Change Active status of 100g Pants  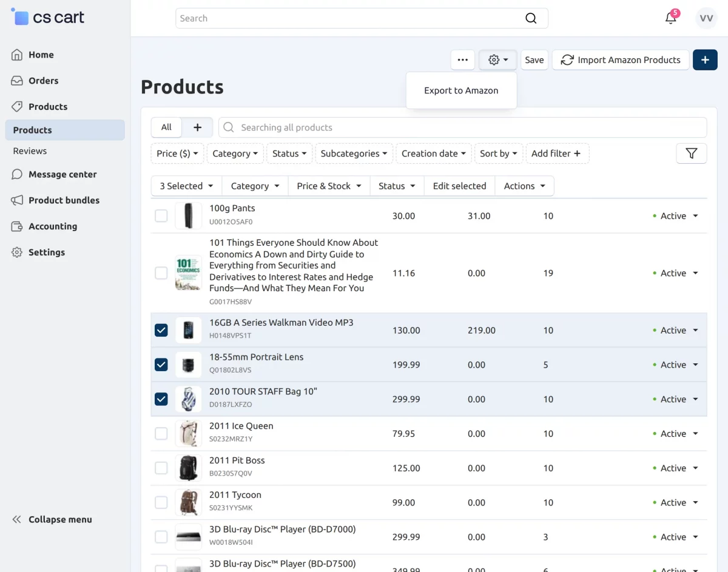[676, 216]
